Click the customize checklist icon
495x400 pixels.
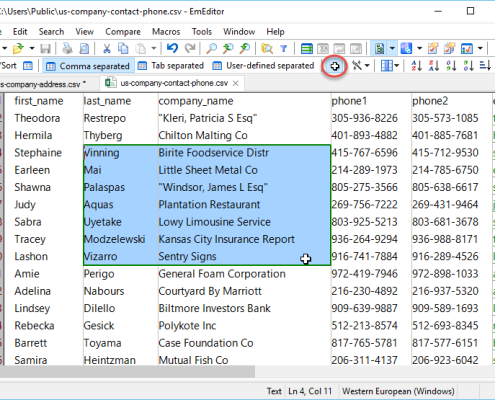click(x=467, y=49)
